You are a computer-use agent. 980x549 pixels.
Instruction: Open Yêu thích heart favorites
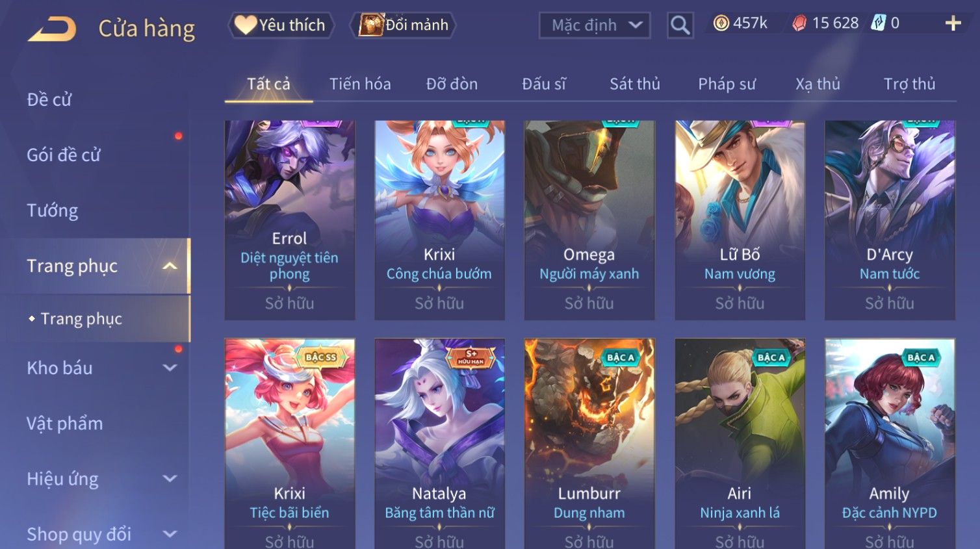point(281,25)
